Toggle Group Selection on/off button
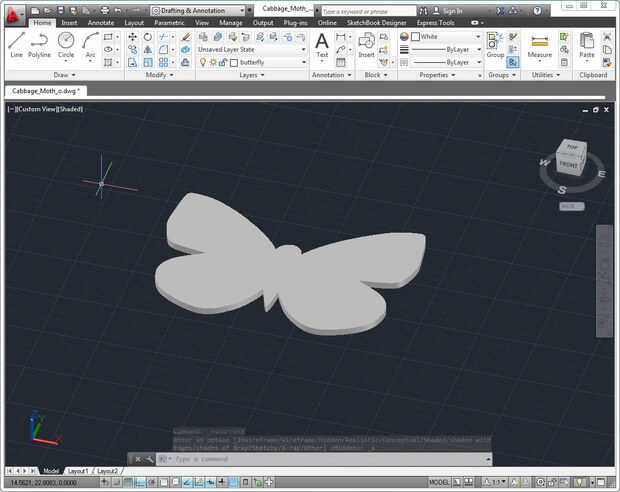 (x=513, y=62)
